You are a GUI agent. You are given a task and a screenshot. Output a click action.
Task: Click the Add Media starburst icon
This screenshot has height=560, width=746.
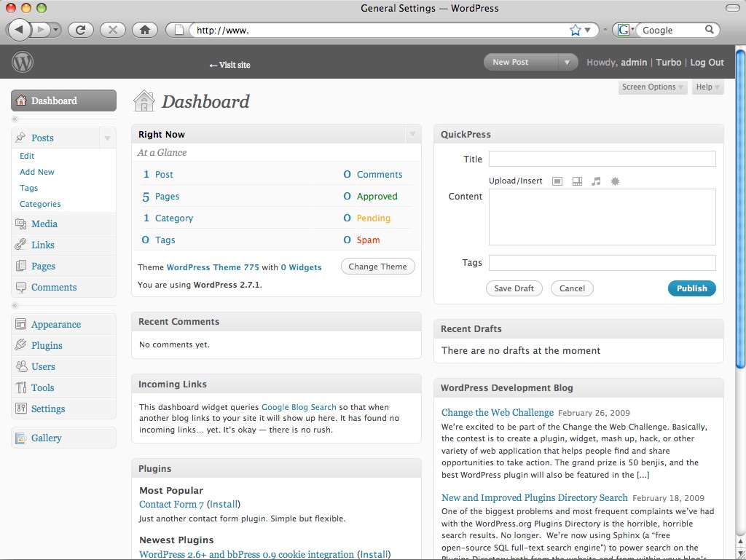615,181
